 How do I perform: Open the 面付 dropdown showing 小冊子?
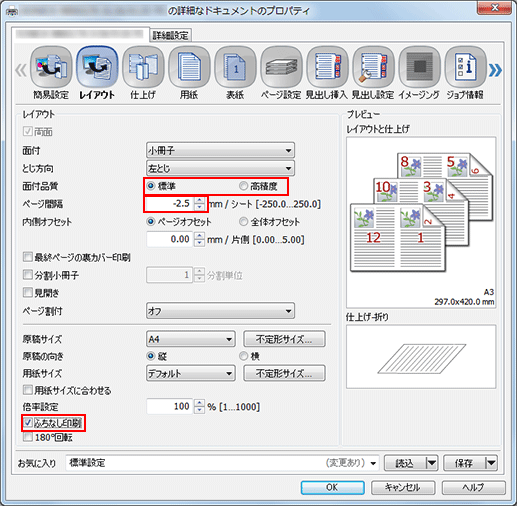click(x=220, y=150)
